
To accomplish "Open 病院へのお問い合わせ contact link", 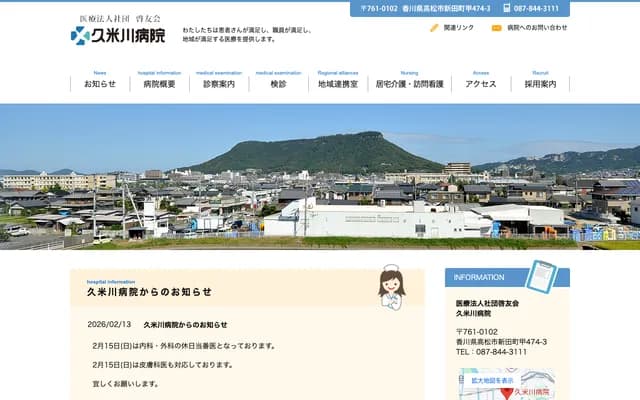I will click(x=537, y=28).
